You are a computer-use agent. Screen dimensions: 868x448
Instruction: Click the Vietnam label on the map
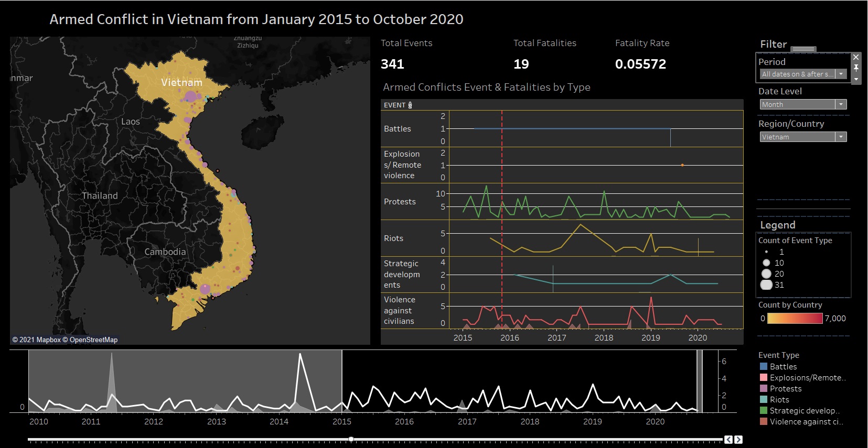tap(181, 83)
